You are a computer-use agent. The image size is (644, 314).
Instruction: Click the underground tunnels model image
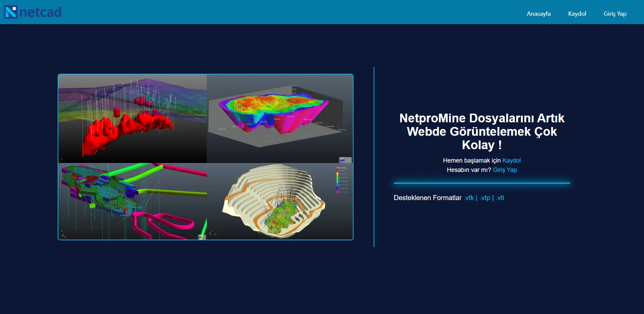coord(132,201)
